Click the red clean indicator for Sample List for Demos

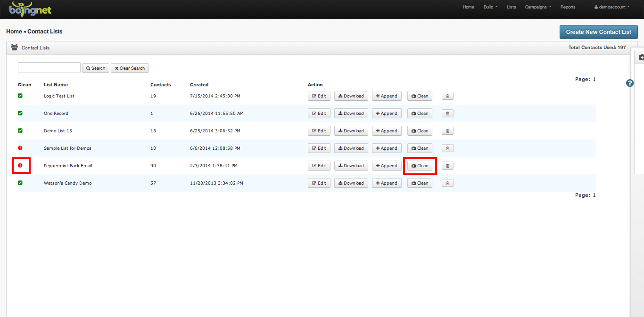pos(20,148)
